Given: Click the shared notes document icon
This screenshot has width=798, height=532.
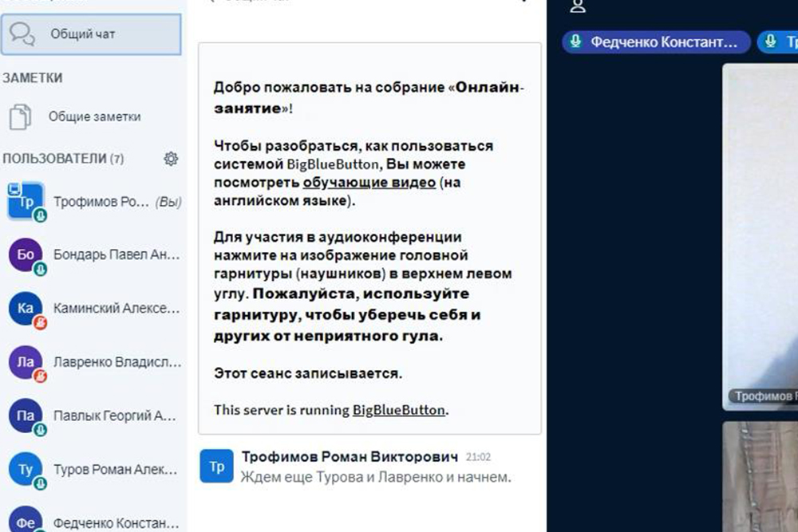Looking at the screenshot, I should [20, 116].
